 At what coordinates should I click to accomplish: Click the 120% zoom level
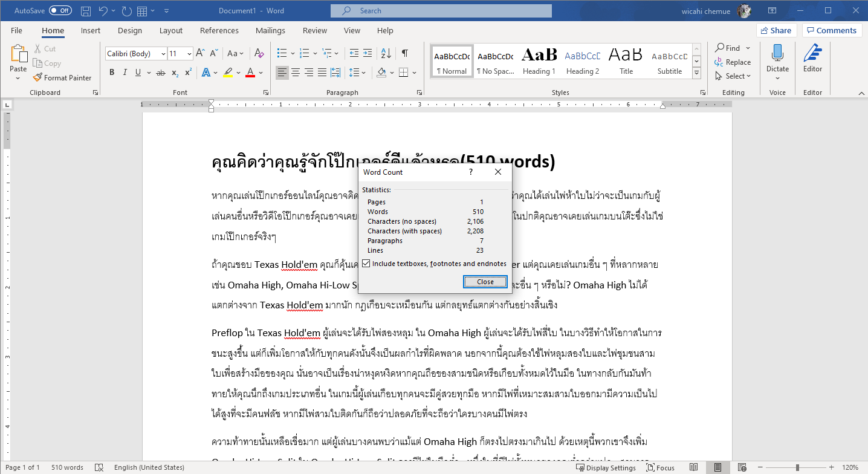[850, 468]
